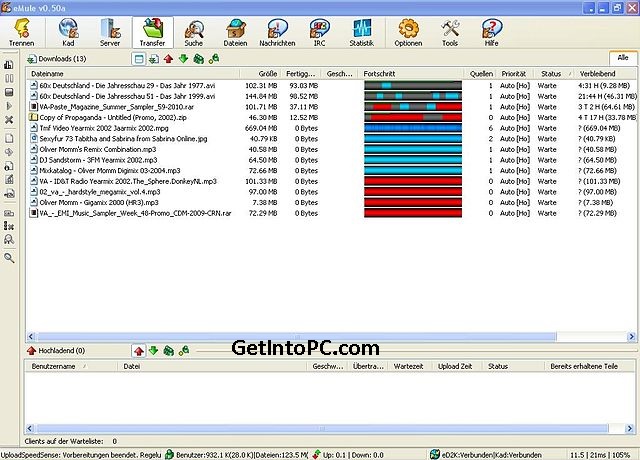Screen dimensions: 640x460
Task: Open the Tools menu button
Action: (450, 32)
